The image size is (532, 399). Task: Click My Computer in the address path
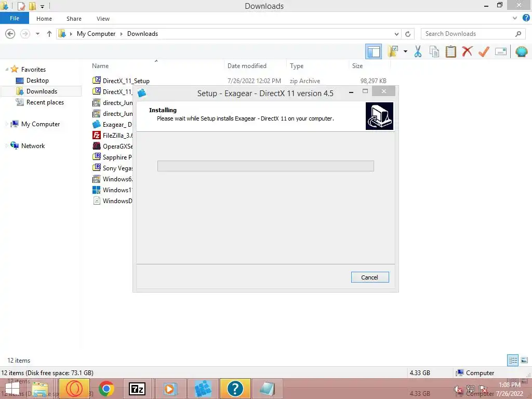(x=96, y=34)
